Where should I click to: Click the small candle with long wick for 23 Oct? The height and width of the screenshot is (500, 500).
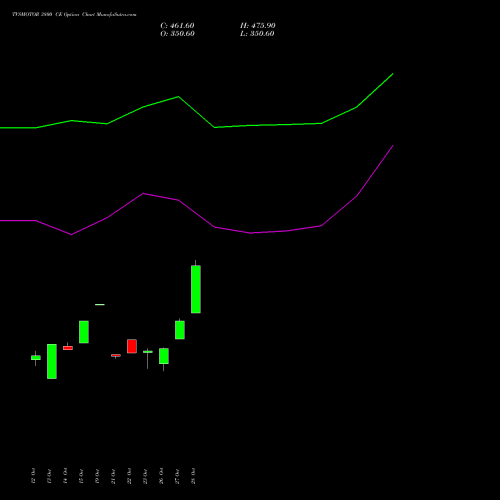point(148,352)
